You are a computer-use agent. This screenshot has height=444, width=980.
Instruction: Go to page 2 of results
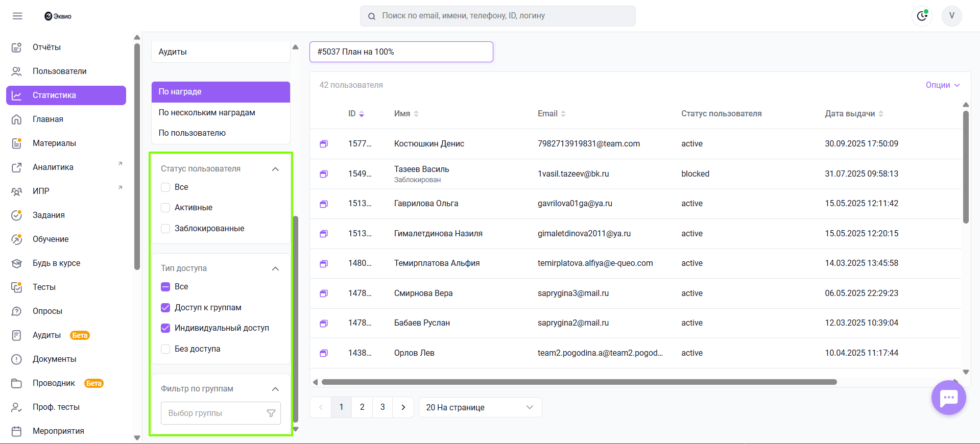click(362, 407)
